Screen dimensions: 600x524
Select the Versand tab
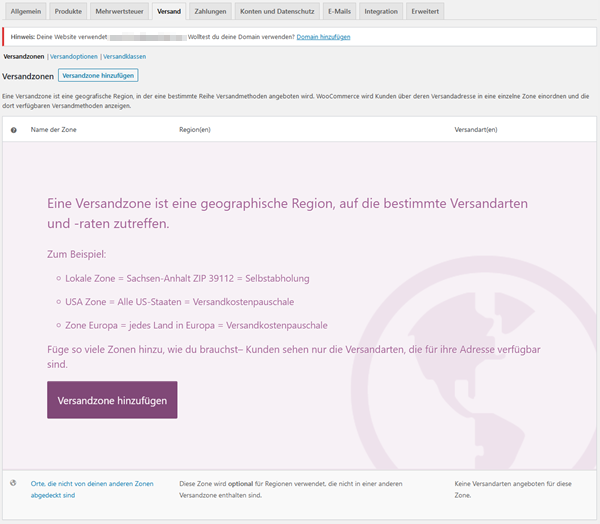click(x=169, y=11)
